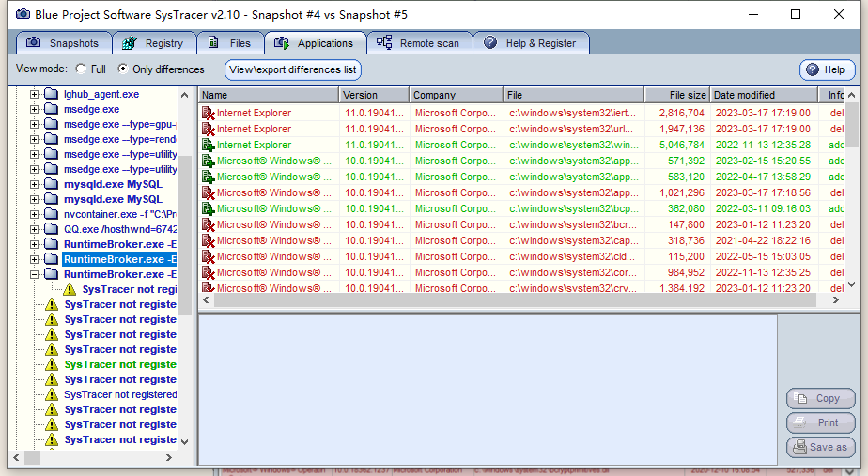Viewport: 868px width, 476px height.
Task: Open the Files tab
Action: 230,43
